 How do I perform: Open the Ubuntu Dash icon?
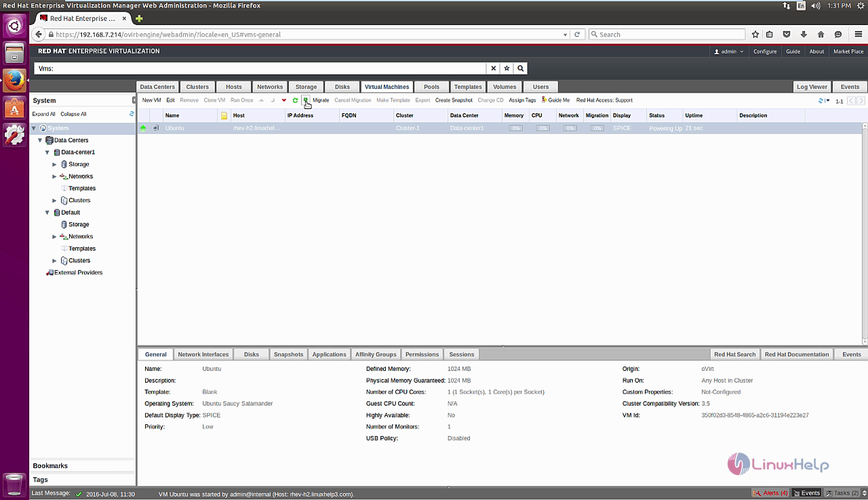(14, 26)
